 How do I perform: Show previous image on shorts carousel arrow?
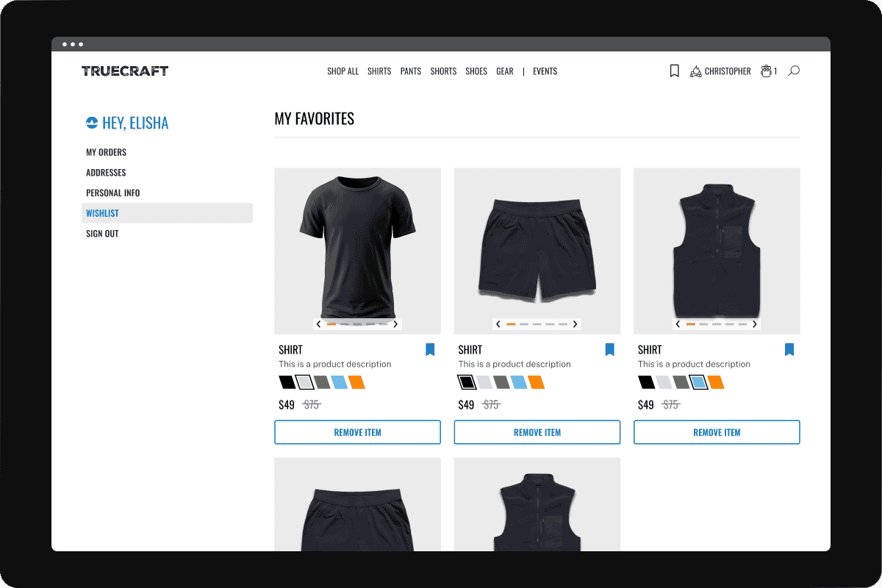498,324
